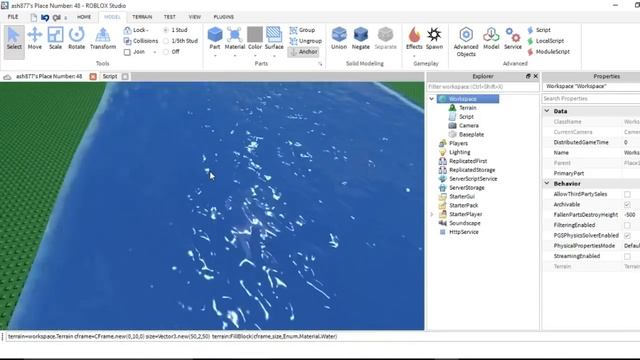The image size is (640, 360).
Task: Switch to the HOME ribbon tab
Action: tap(84, 17)
